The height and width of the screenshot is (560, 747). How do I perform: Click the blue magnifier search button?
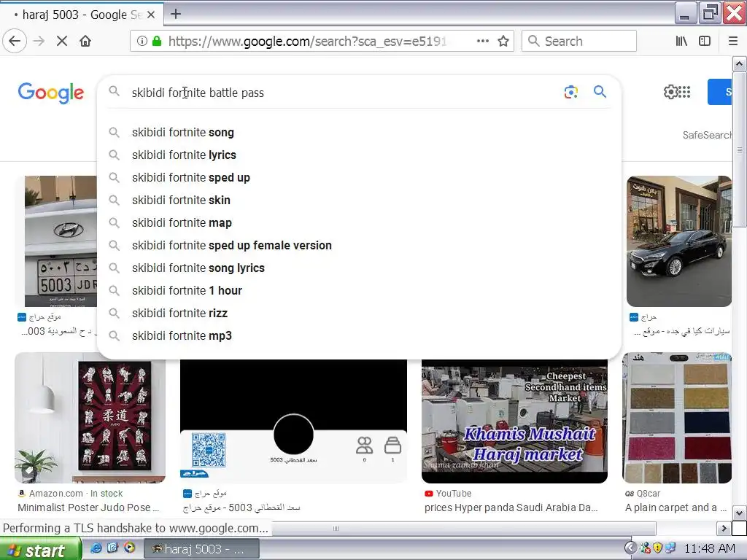(x=600, y=91)
